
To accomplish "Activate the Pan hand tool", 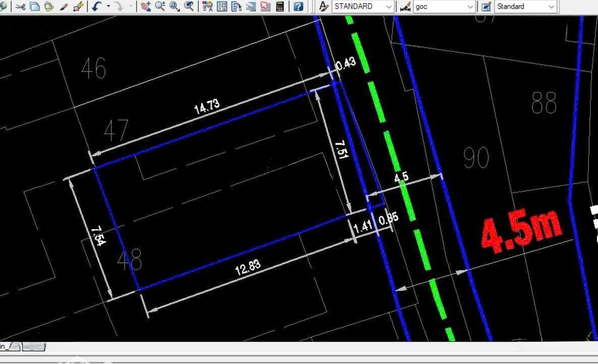I will pyautogui.click(x=146, y=7).
